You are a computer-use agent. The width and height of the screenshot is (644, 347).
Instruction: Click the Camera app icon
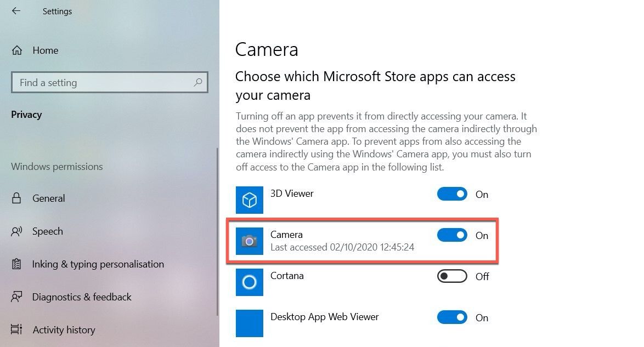[250, 241]
